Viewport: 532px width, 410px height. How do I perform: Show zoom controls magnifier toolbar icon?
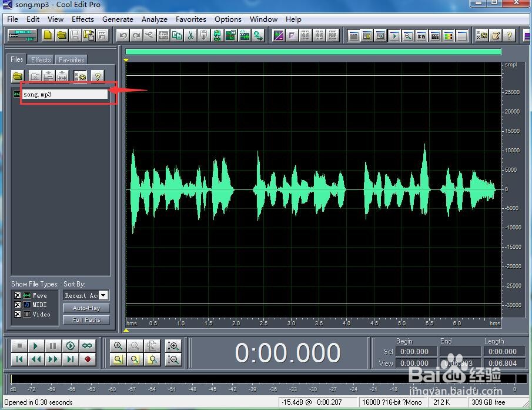pos(408,36)
